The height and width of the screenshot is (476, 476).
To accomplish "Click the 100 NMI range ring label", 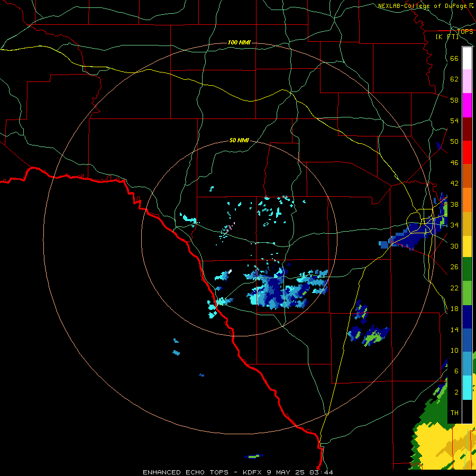I will coord(239,42).
